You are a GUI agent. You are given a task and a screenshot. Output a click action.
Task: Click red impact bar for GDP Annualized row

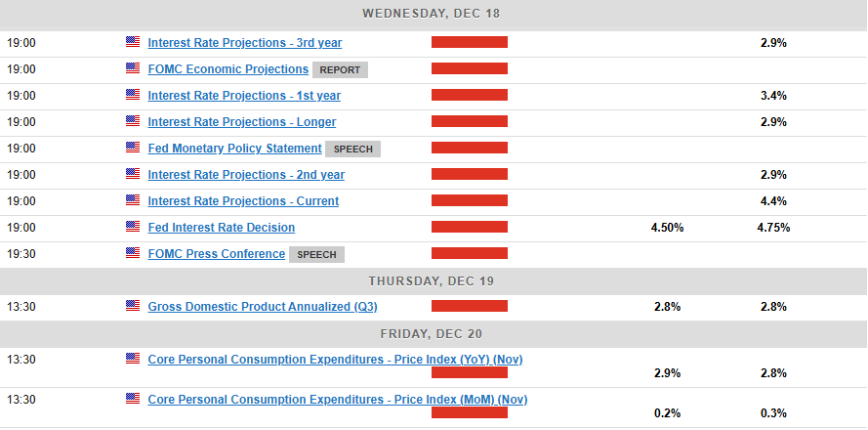(x=470, y=307)
